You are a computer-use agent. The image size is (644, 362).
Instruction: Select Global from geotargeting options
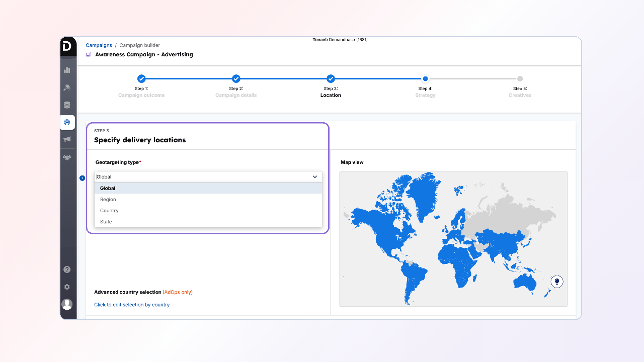pos(108,189)
